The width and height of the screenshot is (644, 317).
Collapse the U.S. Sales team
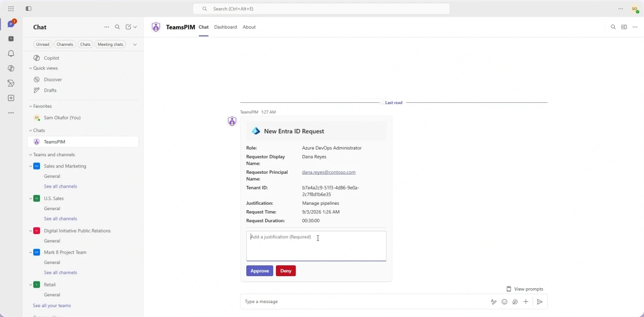31,198
